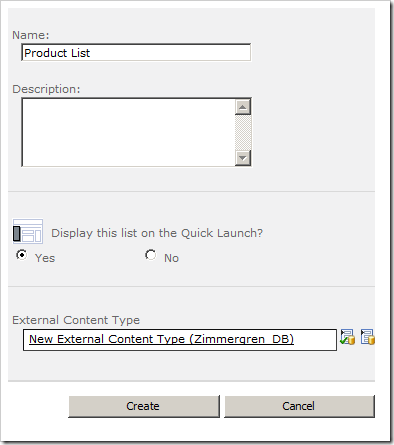Click blank area inside External Content Type box
394x445 pixels.
click(315, 340)
